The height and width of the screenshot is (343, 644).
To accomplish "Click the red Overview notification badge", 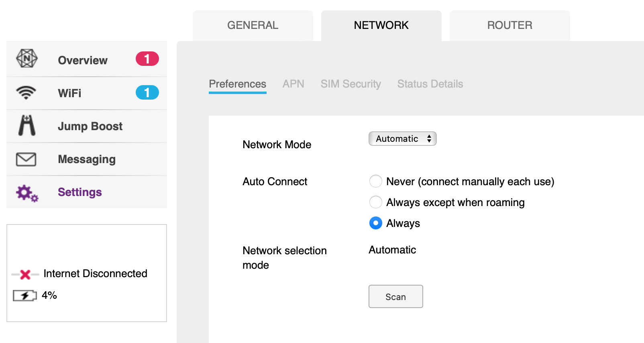I will (147, 59).
